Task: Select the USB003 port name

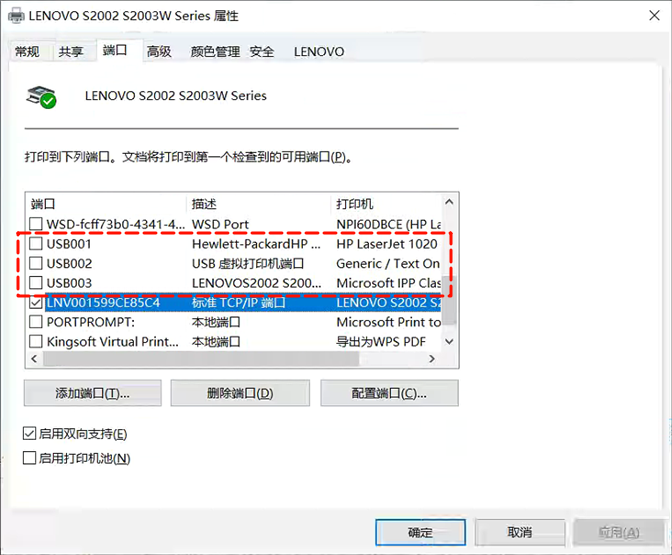Action: (x=69, y=283)
